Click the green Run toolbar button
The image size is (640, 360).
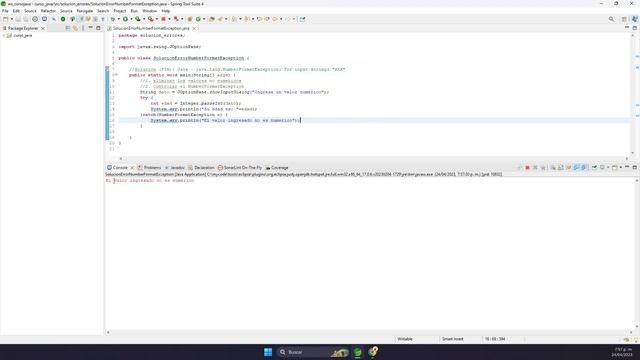(x=125, y=19)
